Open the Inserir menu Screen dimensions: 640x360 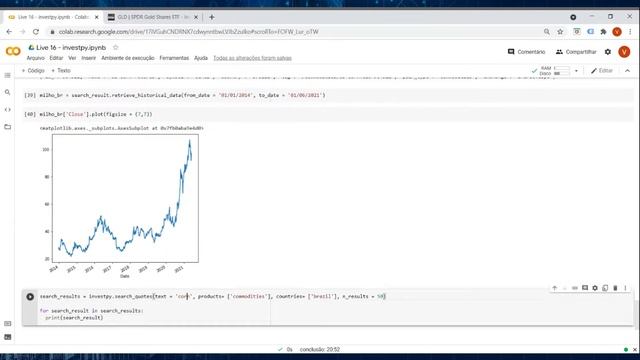[x=89, y=58]
